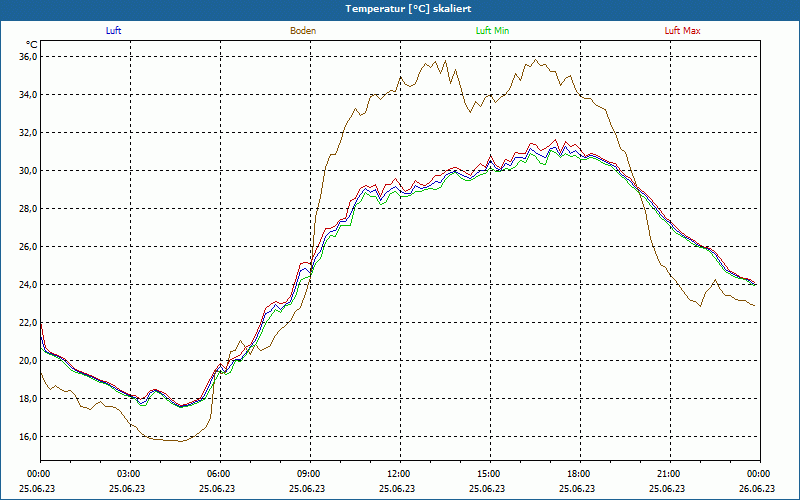Click the 12:00 time axis label
This screenshot has width=800, height=500.
[399, 474]
